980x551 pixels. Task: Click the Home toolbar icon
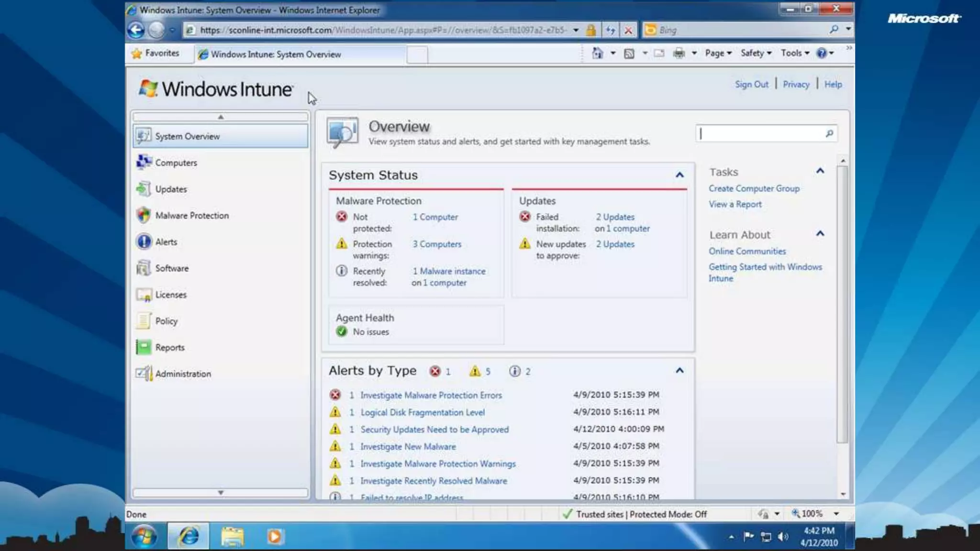coord(597,53)
